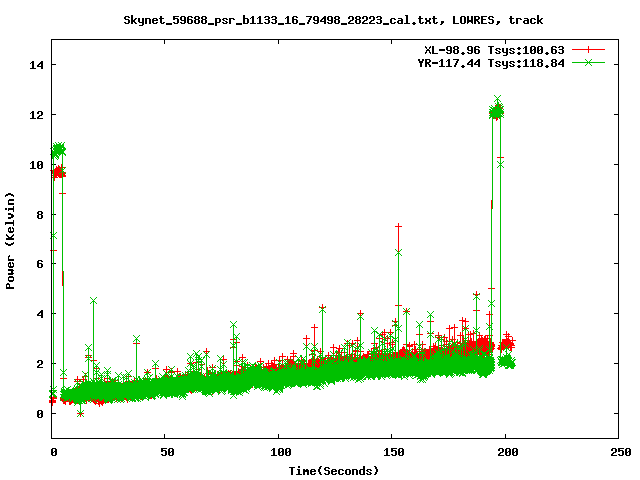Select the legend entry 'XL-98.96 Tsys:100.63'
Image resolution: width=640 pixels, height=480 pixels.
(x=494, y=50)
